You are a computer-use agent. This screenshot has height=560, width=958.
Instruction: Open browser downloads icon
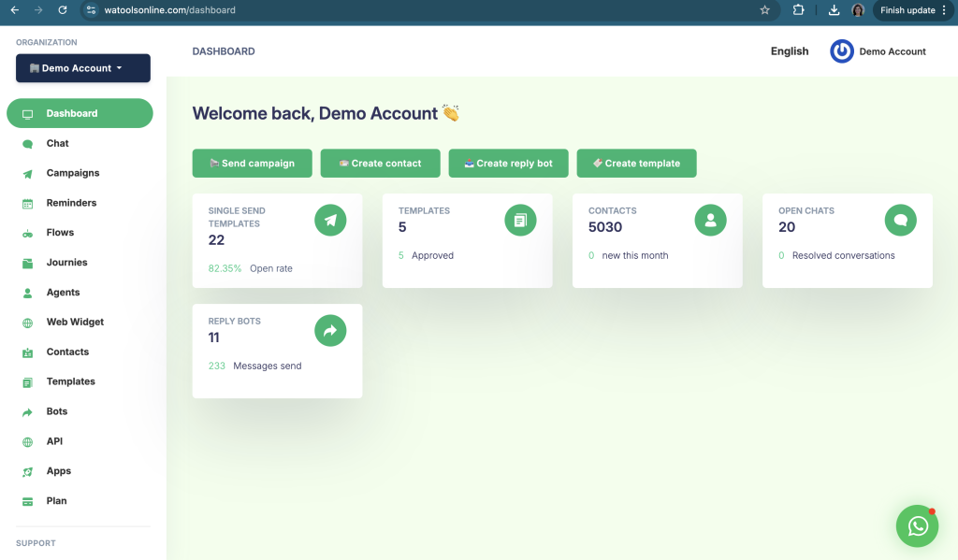click(834, 9)
